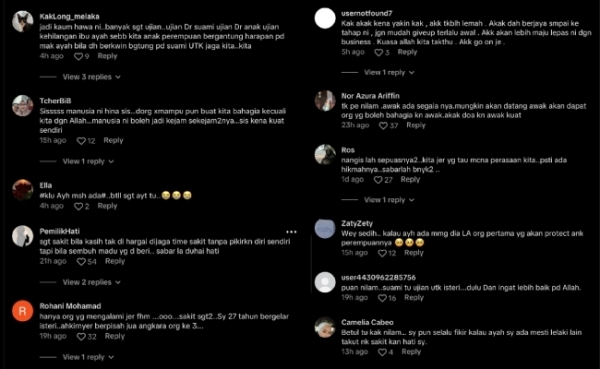Tap the heart on TcherBiB's comment
Image resolution: width=600 pixels, height=369 pixels.
[81, 140]
